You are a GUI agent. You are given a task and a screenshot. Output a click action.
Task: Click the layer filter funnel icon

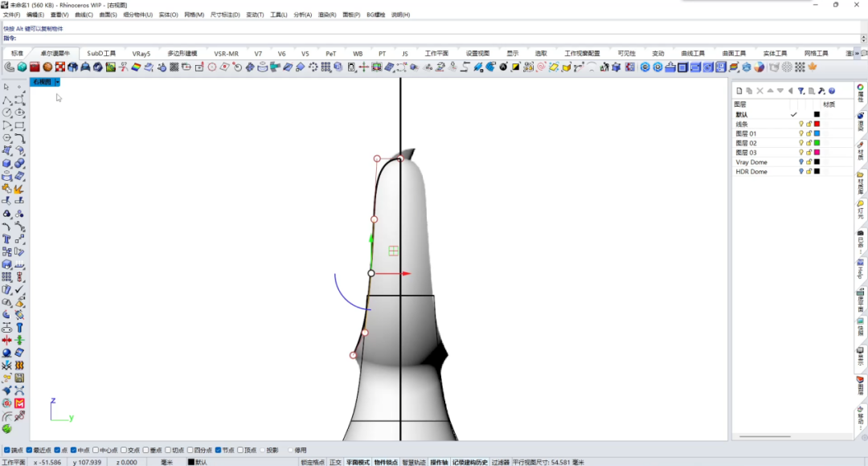tap(800, 91)
